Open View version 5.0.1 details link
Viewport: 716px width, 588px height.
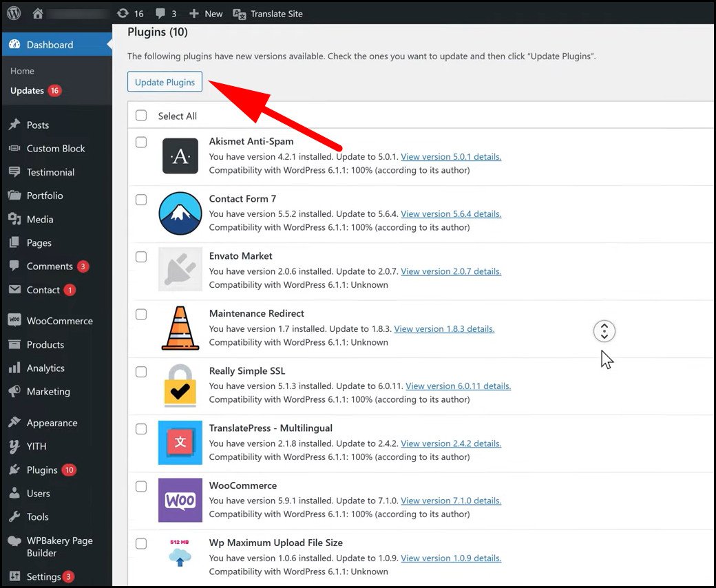click(x=451, y=156)
